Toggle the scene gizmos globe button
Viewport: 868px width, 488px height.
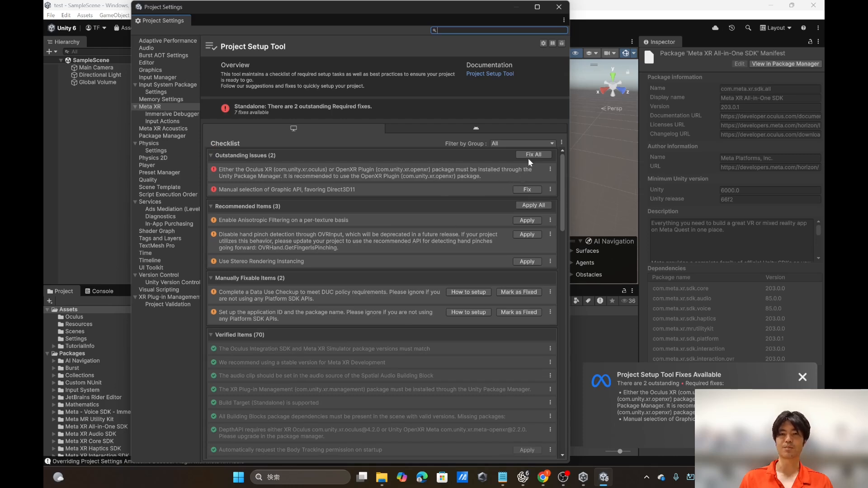[x=625, y=53]
